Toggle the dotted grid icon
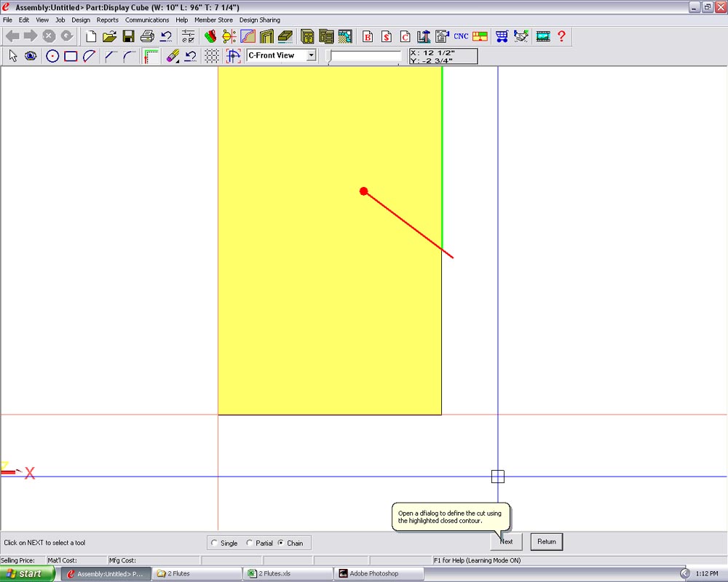Viewport: 728px width, 582px height. 212,56
